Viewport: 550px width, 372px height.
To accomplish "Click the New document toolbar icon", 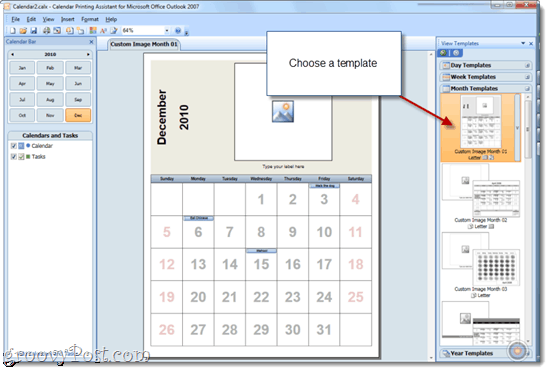I will coord(13,31).
